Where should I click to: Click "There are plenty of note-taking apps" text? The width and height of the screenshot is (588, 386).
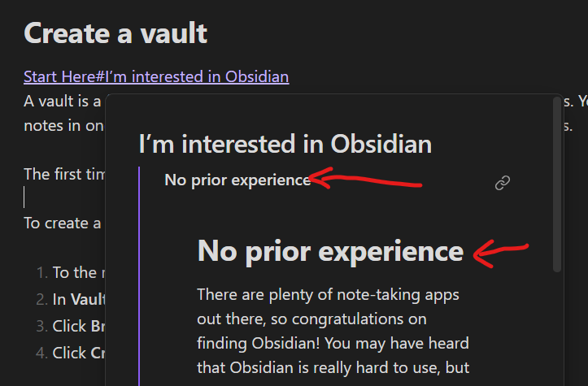[x=328, y=295]
